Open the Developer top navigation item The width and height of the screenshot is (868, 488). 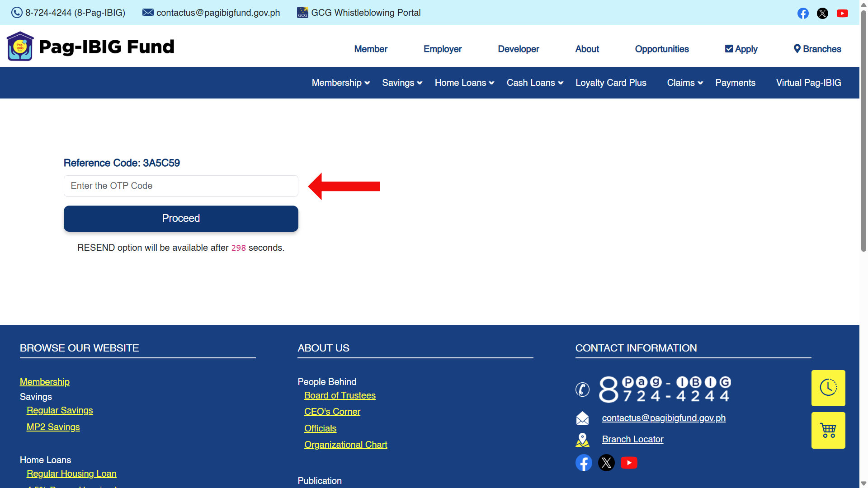(519, 49)
